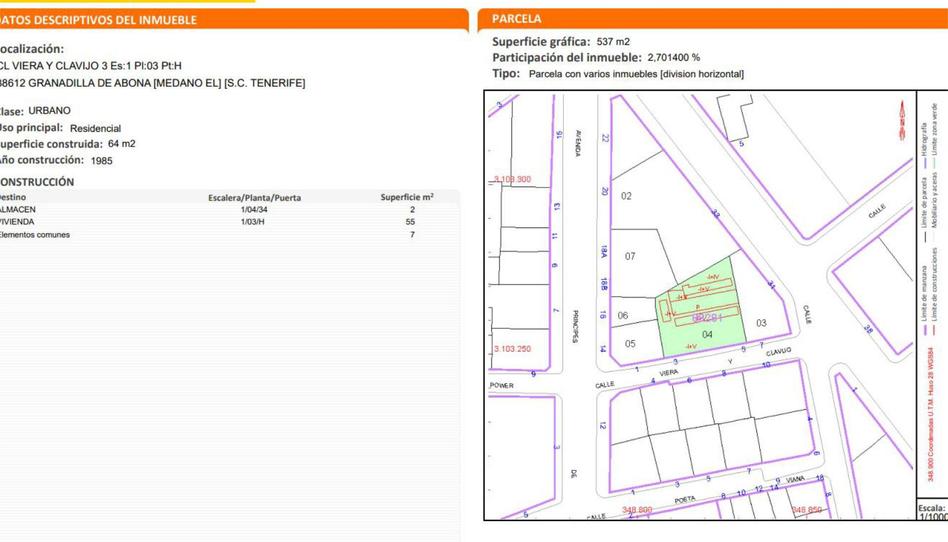948x542 pixels.
Task: Select parcel 07 on the map
Action: [x=630, y=257]
